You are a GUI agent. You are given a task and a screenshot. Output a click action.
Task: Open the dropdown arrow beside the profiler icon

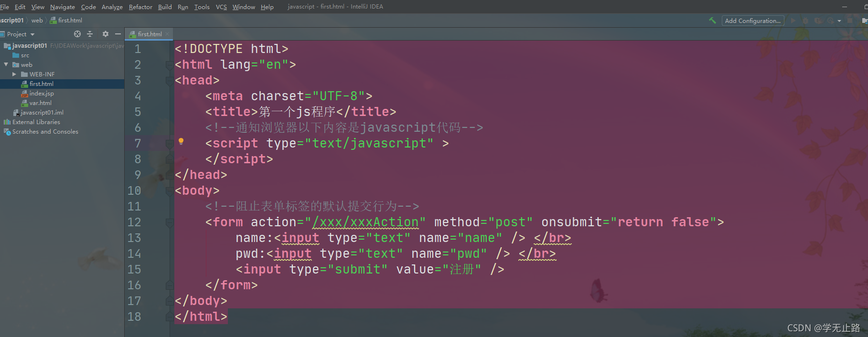[x=839, y=21]
